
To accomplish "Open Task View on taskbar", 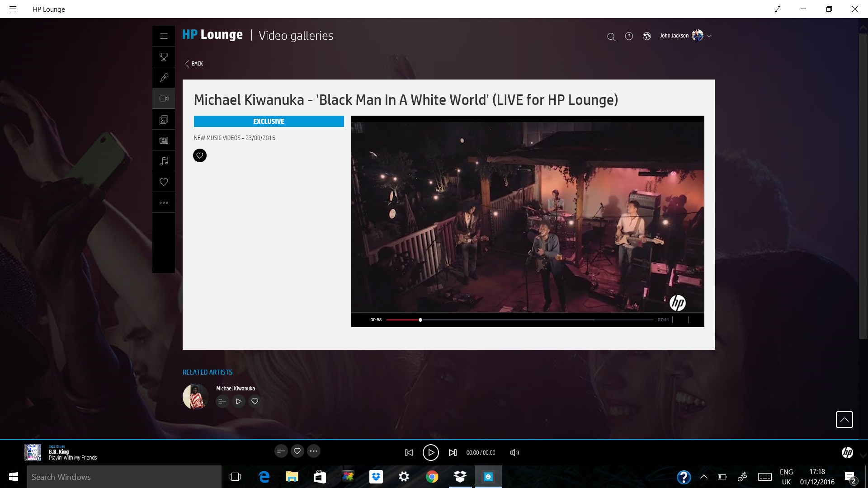I will click(235, 477).
